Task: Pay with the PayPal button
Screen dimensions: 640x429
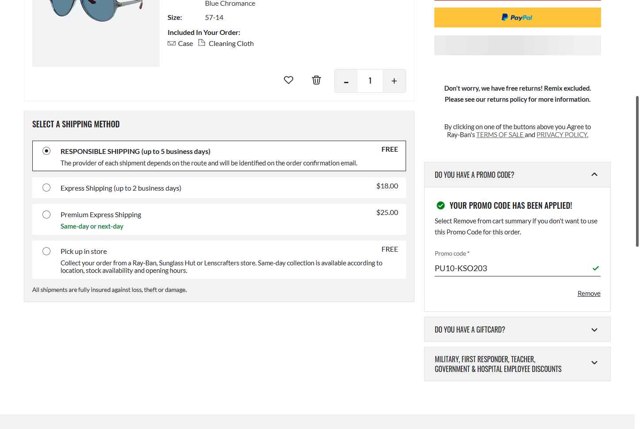Action: coord(517,18)
